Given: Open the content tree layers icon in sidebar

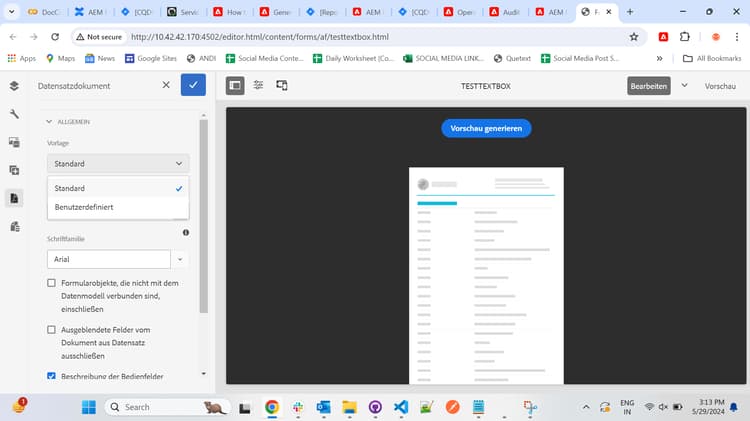Looking at the screenshot, I should tap(14, 86).
